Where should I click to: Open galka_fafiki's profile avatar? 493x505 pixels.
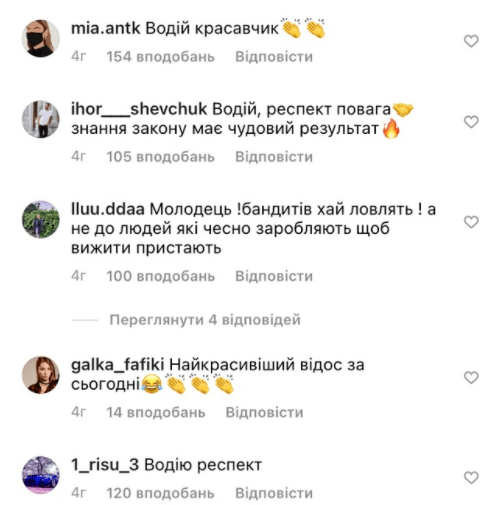41,375
